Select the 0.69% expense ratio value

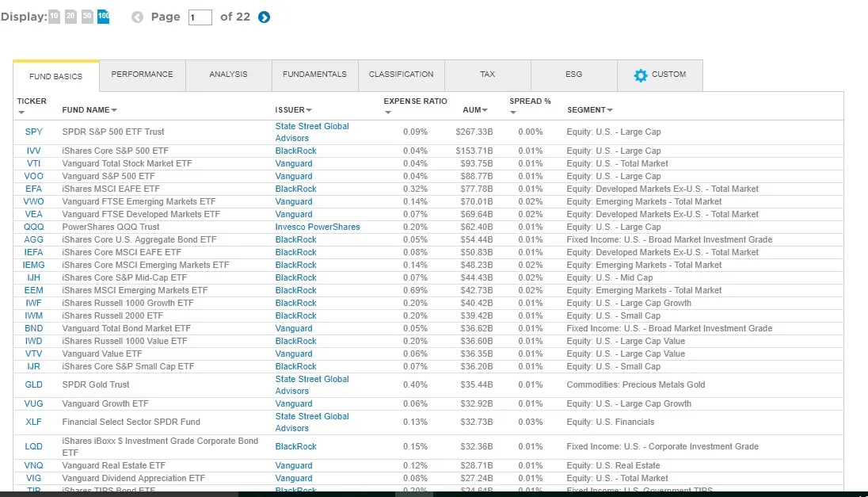click(415, 290)
